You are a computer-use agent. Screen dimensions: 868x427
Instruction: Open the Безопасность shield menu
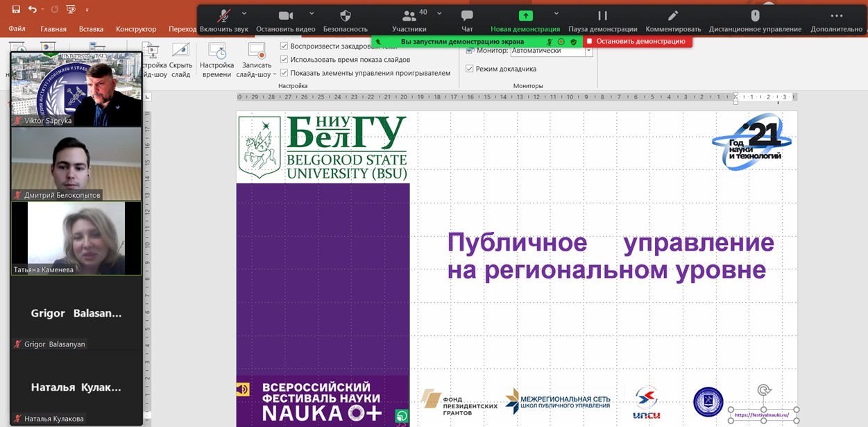tap(345, 17)
